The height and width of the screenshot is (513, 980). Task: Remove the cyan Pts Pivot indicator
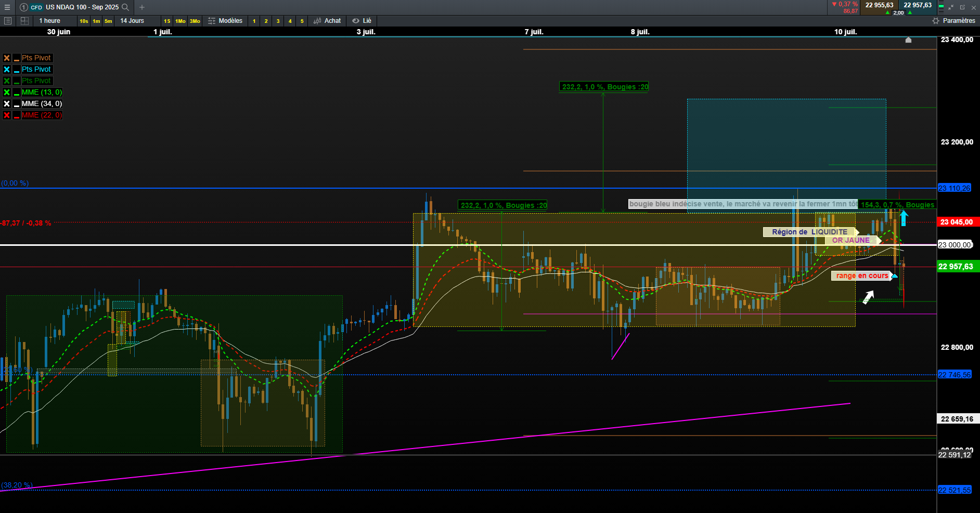pyautogui.click(x=7, y=70)
